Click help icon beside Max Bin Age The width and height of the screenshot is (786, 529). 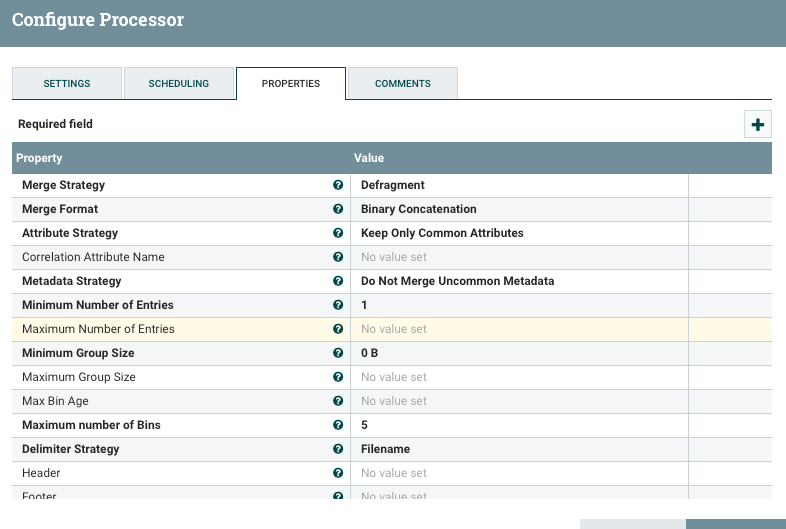pyautogui.click(x=338, y=401)
